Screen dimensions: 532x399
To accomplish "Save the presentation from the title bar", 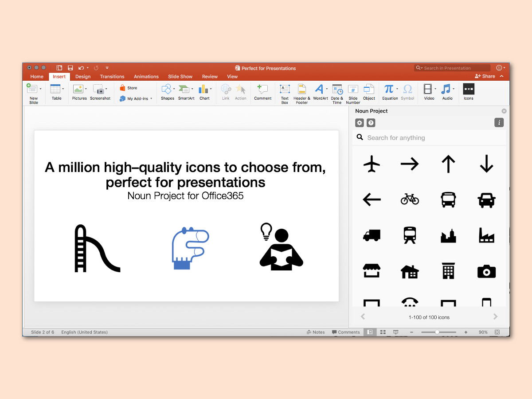I will coord(70,68).
